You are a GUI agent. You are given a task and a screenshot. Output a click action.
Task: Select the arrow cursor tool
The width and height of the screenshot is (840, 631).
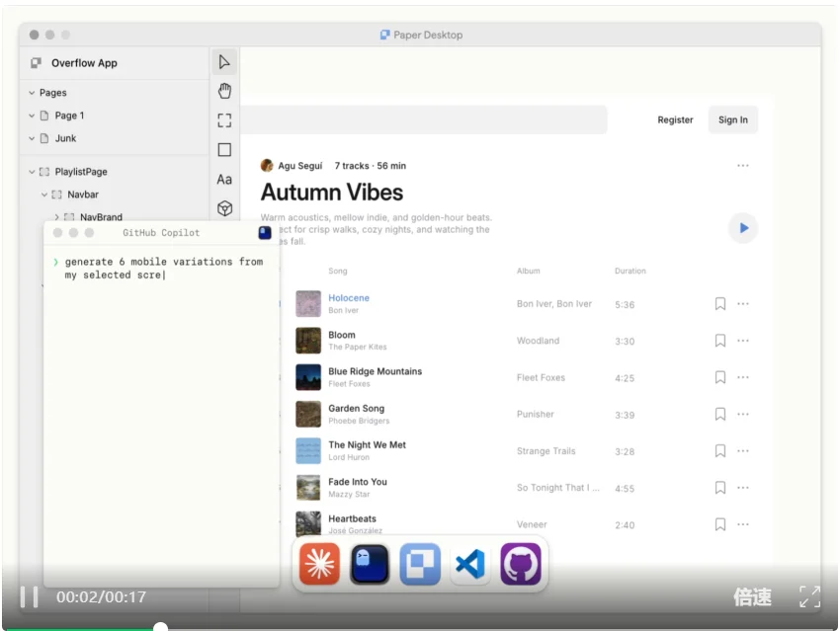click(x=224, y=62)
